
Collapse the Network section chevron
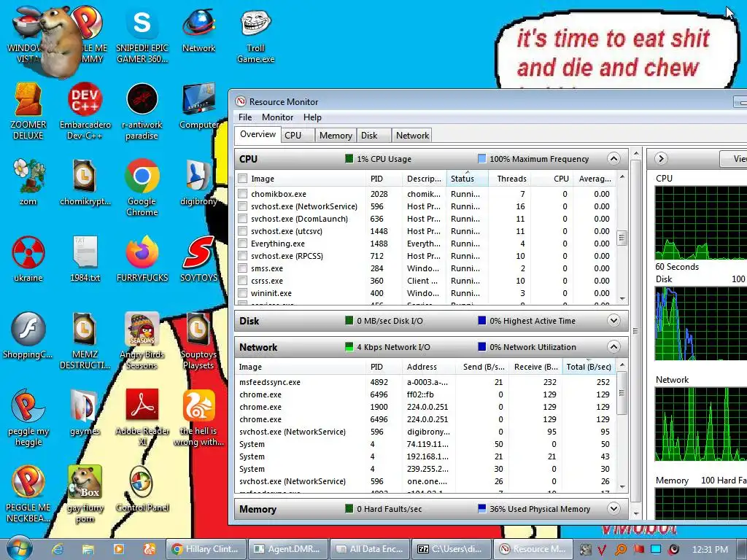point(614,346)
